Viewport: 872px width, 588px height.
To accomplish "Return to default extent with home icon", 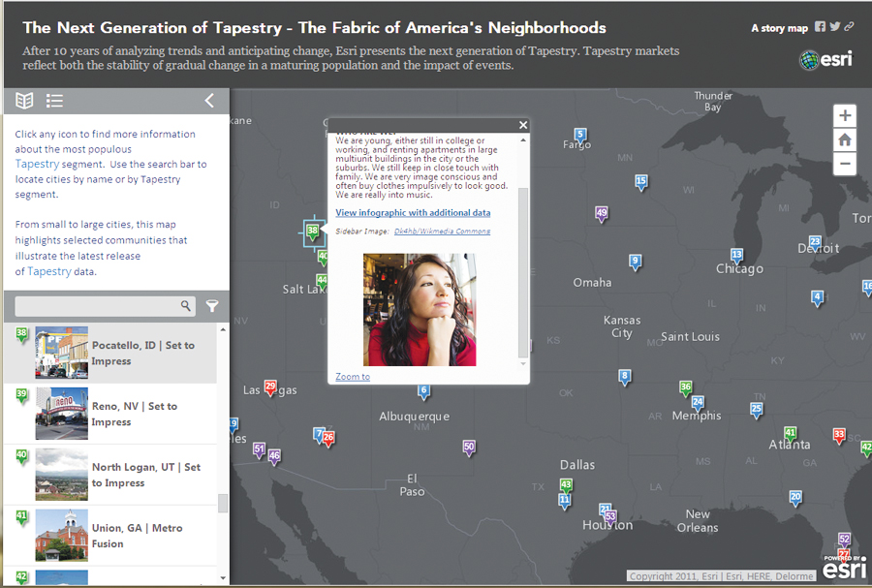I will [844, 141].
